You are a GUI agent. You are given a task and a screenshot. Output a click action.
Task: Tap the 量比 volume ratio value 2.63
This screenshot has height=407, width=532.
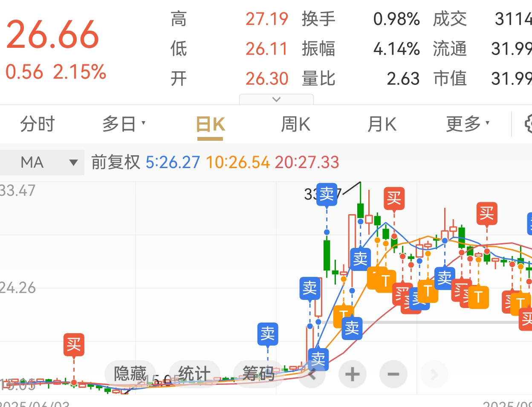click(403, 79)
